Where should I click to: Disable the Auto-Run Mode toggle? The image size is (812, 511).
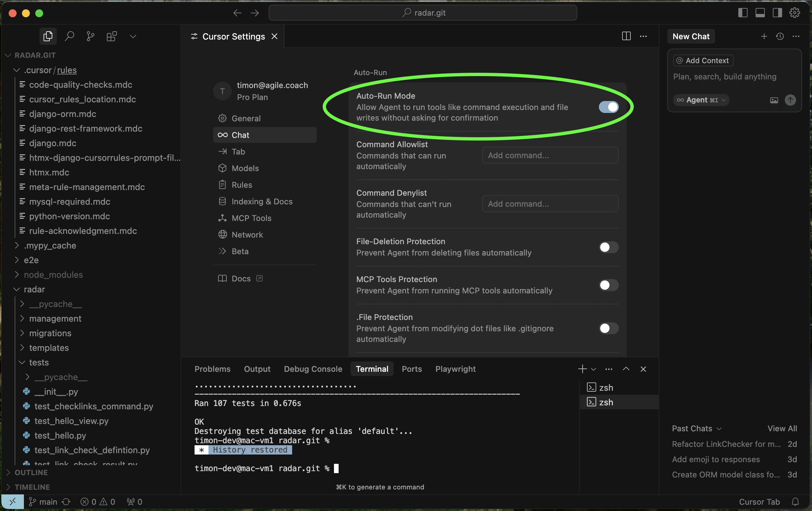[608, 107]
